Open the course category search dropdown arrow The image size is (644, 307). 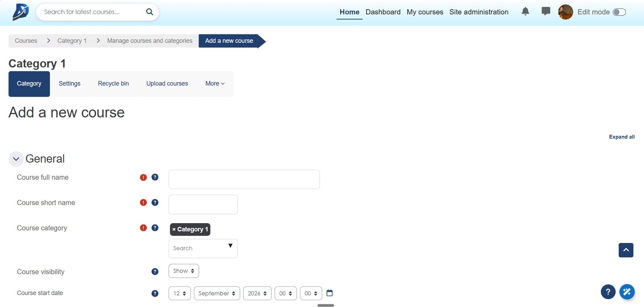tap(230, 246)
